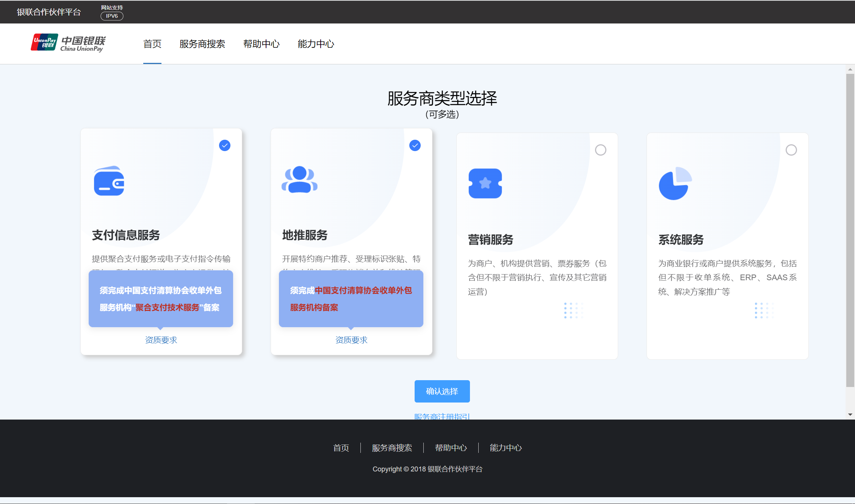Click the 营销服务 card heading
Image resolution: width=855 pixels, height=504 pixels.
(490, 240)
